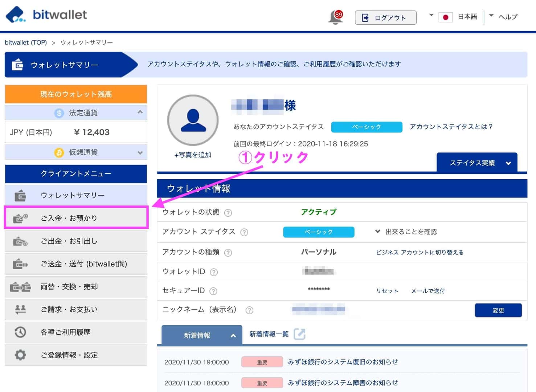Open 各種ご利用履歴 menu item
Viewport: 536px width, 392px height.
[x=76, y=332]
